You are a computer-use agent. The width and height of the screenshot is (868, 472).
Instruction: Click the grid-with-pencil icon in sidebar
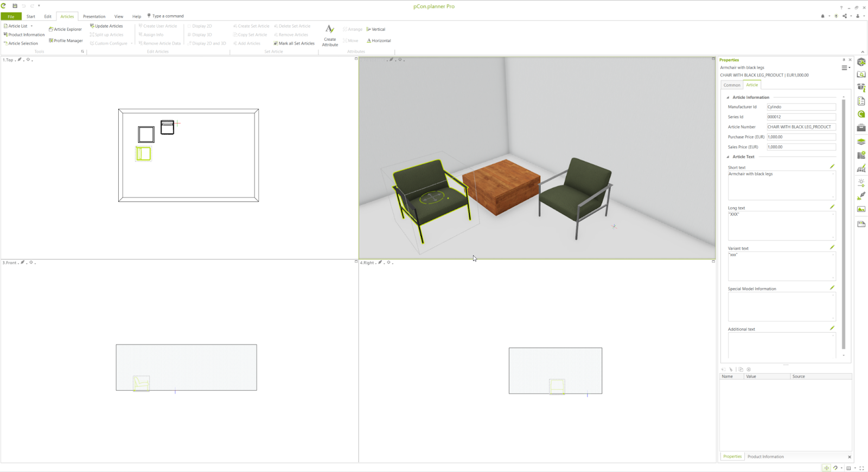coord(861,169)
